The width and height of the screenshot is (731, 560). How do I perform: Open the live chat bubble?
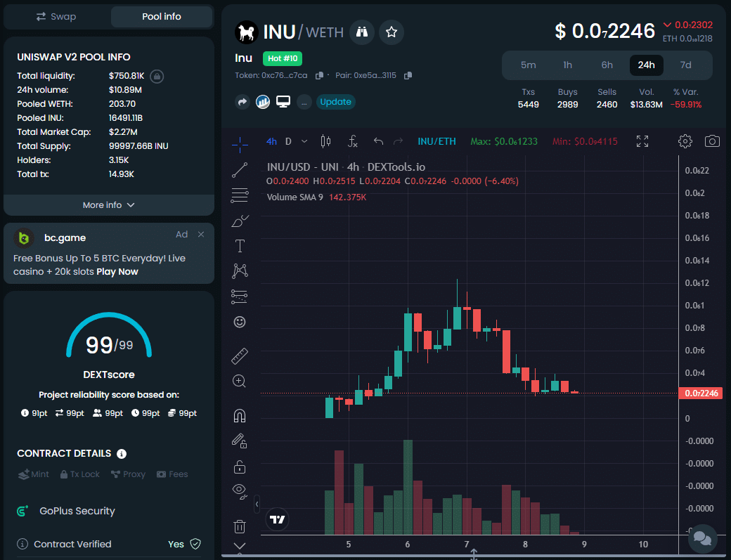[702, 538]
